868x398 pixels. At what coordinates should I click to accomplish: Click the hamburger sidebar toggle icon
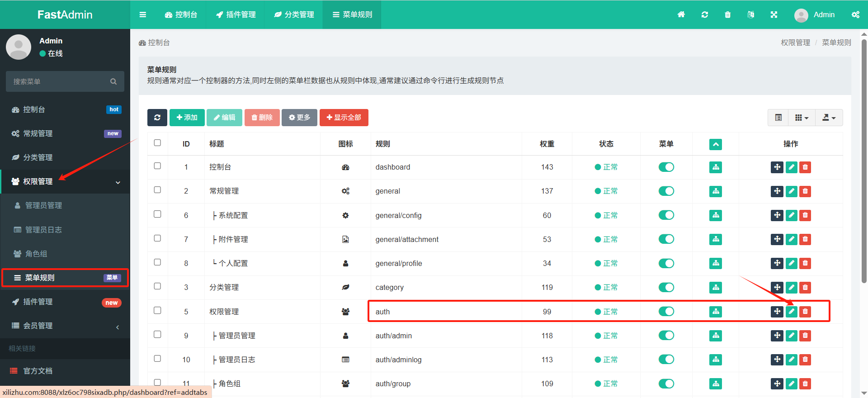[x=143, y=14]
